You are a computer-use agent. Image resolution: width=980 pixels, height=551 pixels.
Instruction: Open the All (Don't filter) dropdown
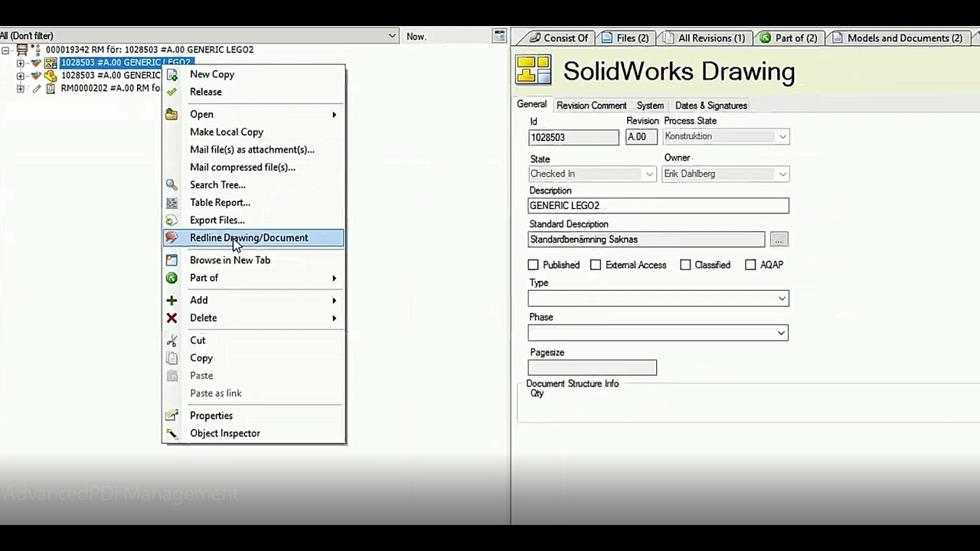pyautogui.click(x=392, y=36)
